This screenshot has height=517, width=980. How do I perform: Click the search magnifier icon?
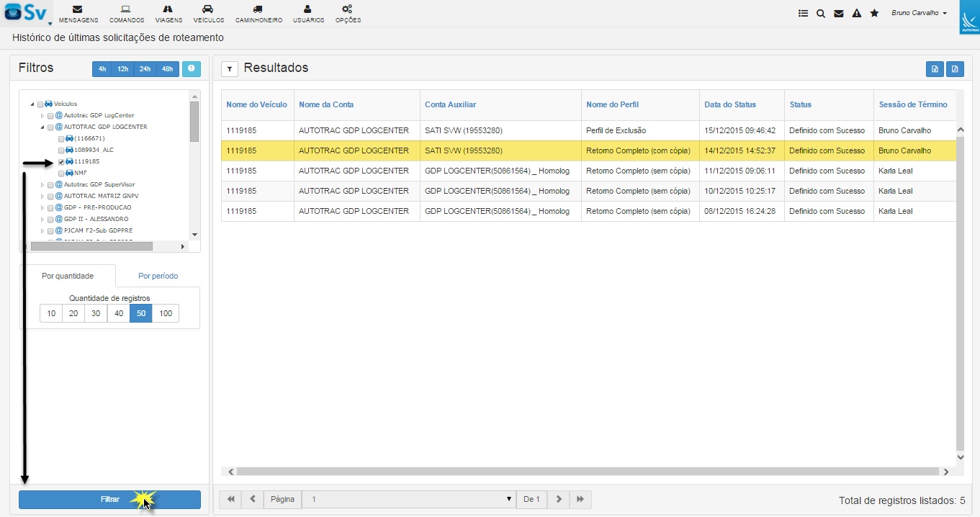(821, 13)
